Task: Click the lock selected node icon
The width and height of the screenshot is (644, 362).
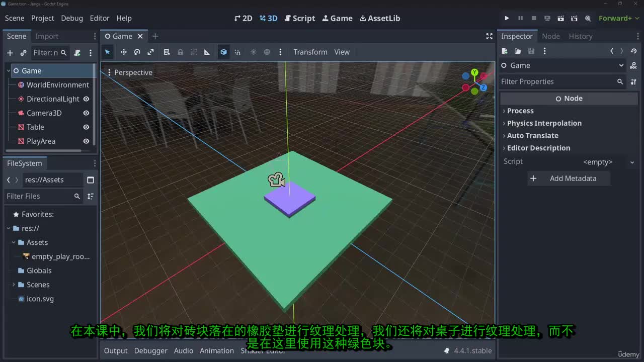Action: coord(180,52)
